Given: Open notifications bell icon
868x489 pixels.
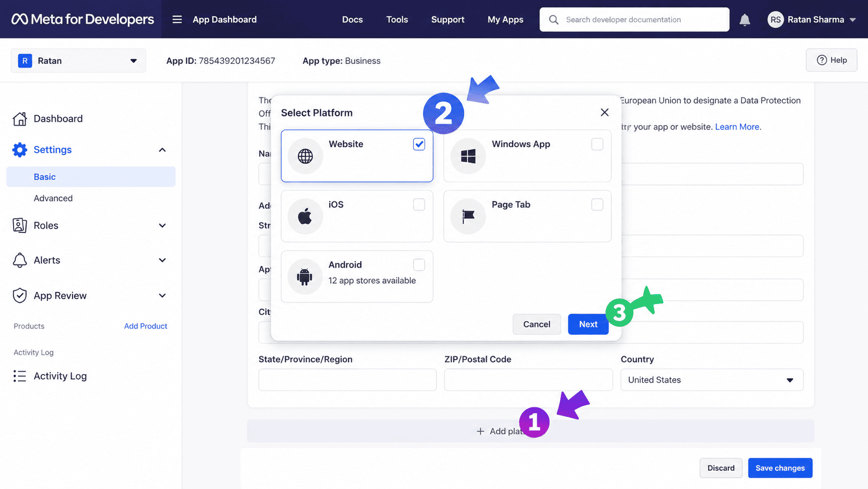Looking at the screenshot, I should [745, 20].
